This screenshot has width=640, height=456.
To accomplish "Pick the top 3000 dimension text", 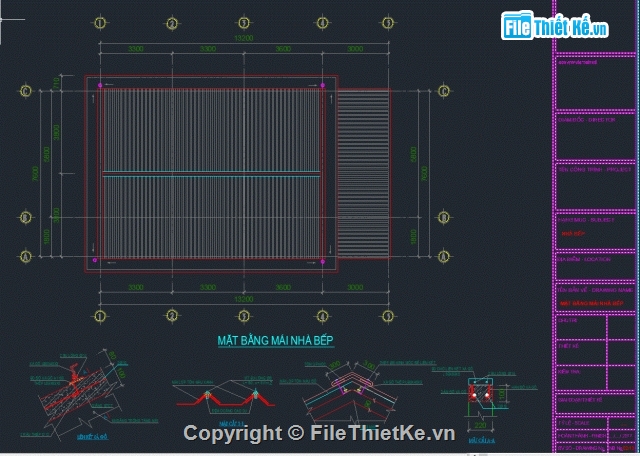I will [355, 49].
